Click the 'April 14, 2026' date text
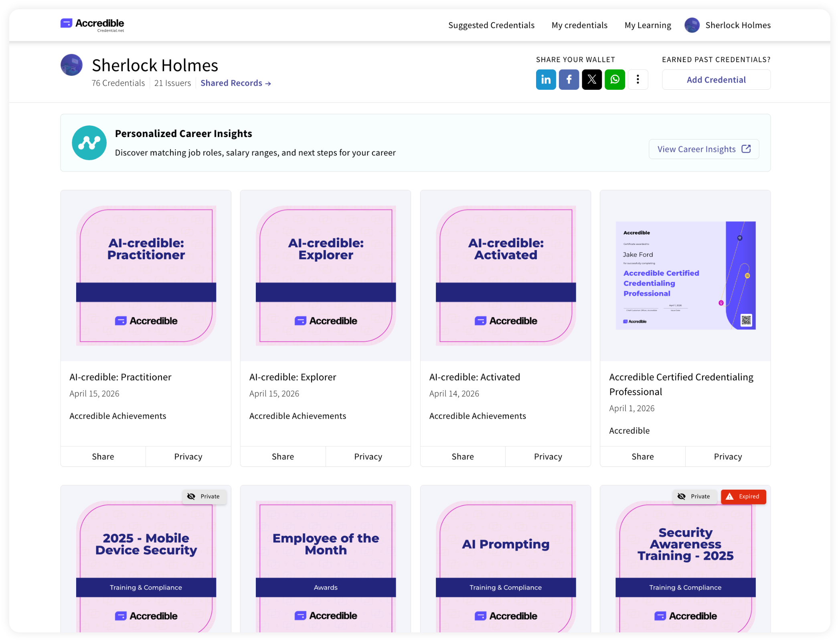The width and height of the screenshot is (840, 642). pyautogui.click(x=454, y=394)
